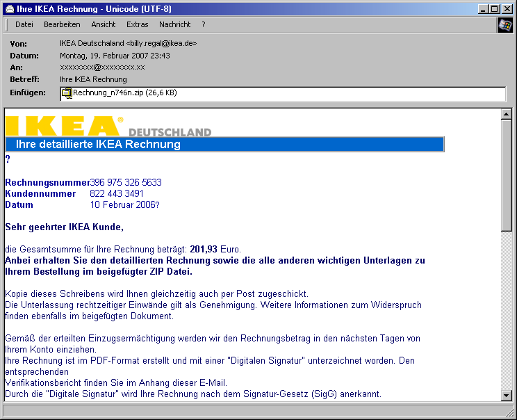Click the date 'Montag, 19. Februar 2007 23:43'
This screenshot has height=420, width=517.
click(x=115, y=56)
